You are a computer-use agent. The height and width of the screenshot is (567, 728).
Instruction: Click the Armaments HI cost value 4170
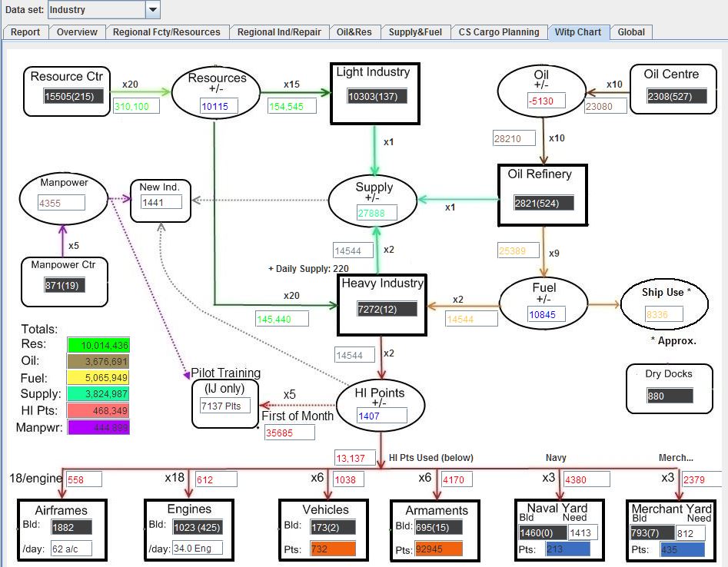[x=457, y=479]
